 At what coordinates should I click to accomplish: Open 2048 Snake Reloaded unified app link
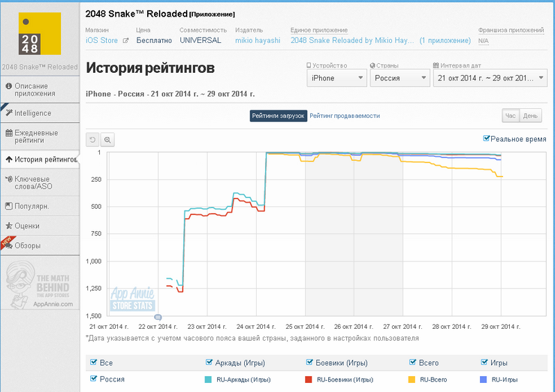(x=352, y=40)
